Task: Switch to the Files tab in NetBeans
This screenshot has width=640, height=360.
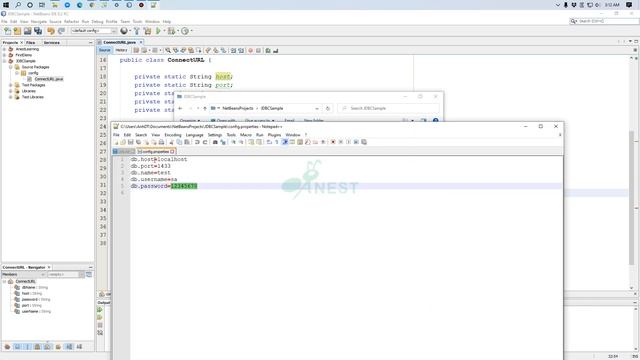Action: [x=31, y=42]
